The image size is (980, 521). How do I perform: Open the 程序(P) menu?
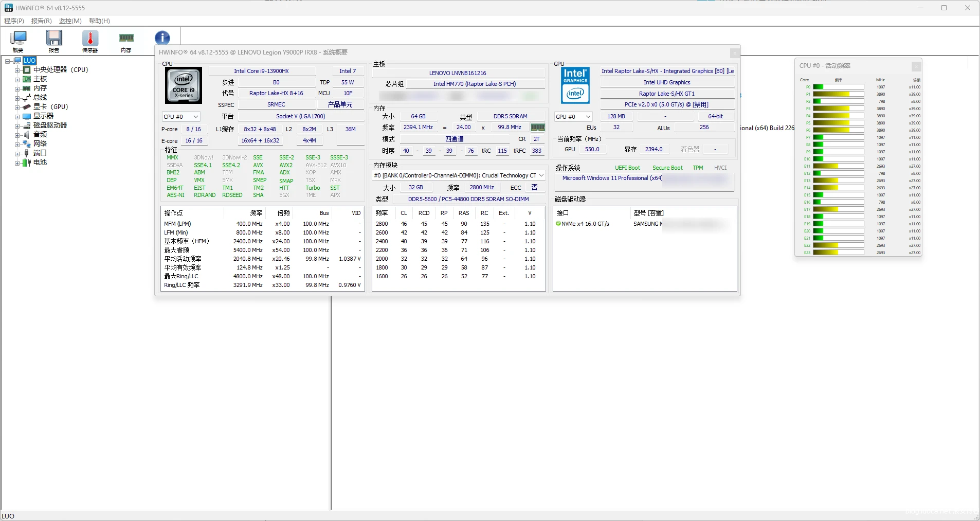click(14, 21)
